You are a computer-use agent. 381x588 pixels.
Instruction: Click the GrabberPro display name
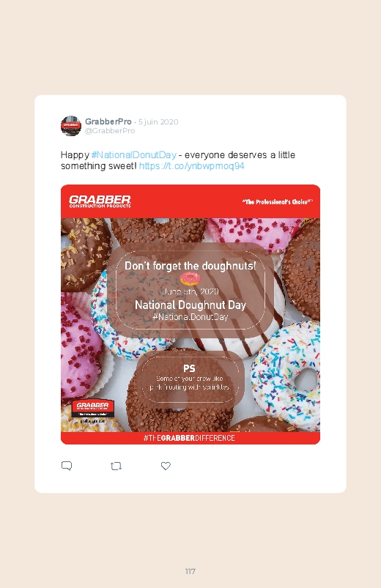(108, 122)
